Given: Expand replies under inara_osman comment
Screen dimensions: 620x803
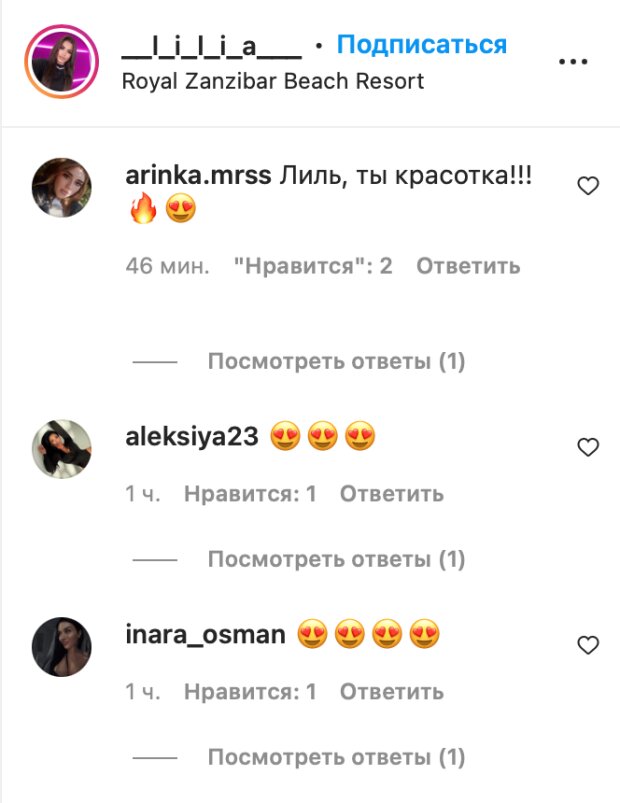Looking at the screenshot, I should click(336, 757).
